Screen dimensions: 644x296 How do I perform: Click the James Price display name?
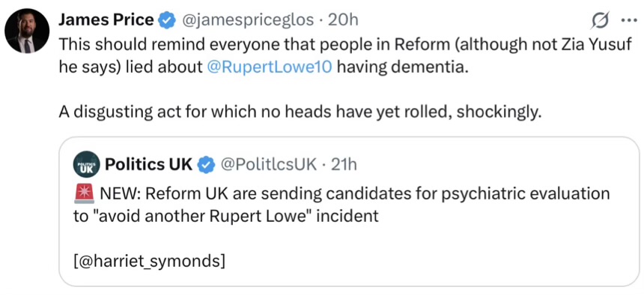(x=106, y=19)
